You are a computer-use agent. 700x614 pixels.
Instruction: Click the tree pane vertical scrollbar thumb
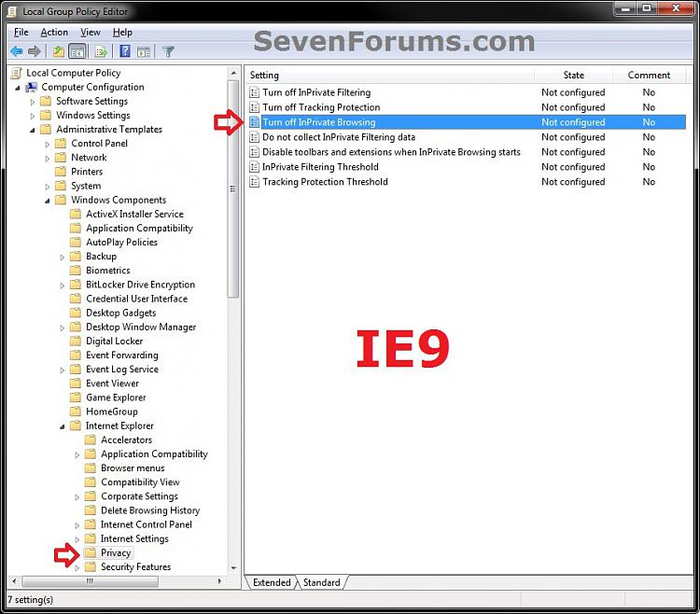pos(233,188)
